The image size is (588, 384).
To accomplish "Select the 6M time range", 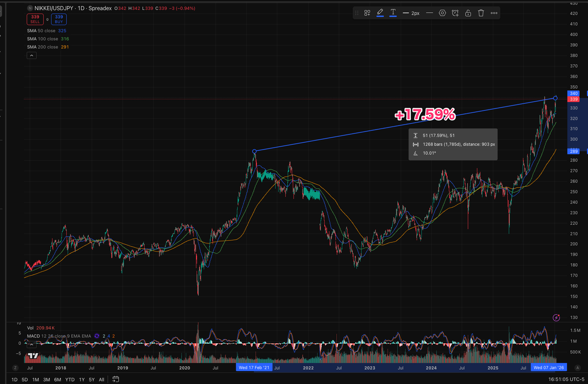I will tap(58, 380).
